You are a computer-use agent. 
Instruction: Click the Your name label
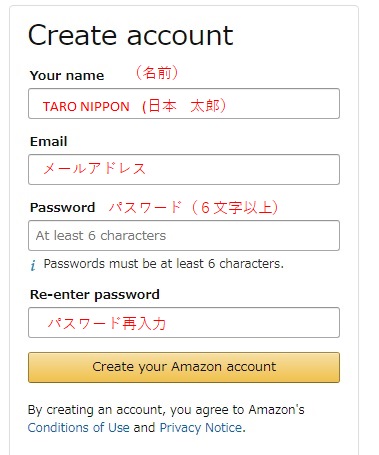tap(67, 76)
